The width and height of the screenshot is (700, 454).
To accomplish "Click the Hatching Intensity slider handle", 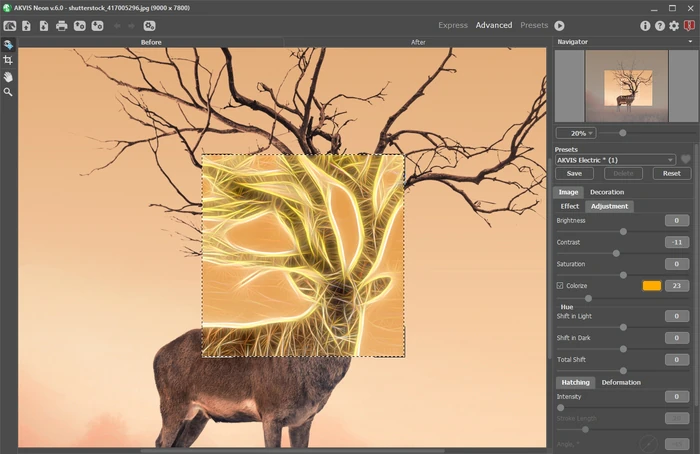I will (x=560, y=408).
